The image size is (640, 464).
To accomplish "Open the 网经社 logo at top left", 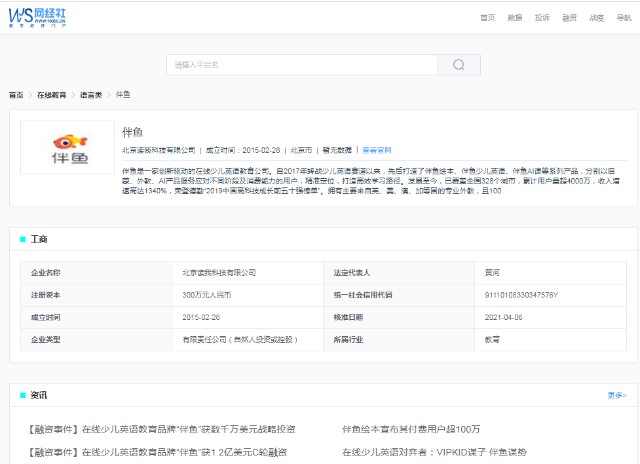I will pyautogui.click(x=37, y=18).
